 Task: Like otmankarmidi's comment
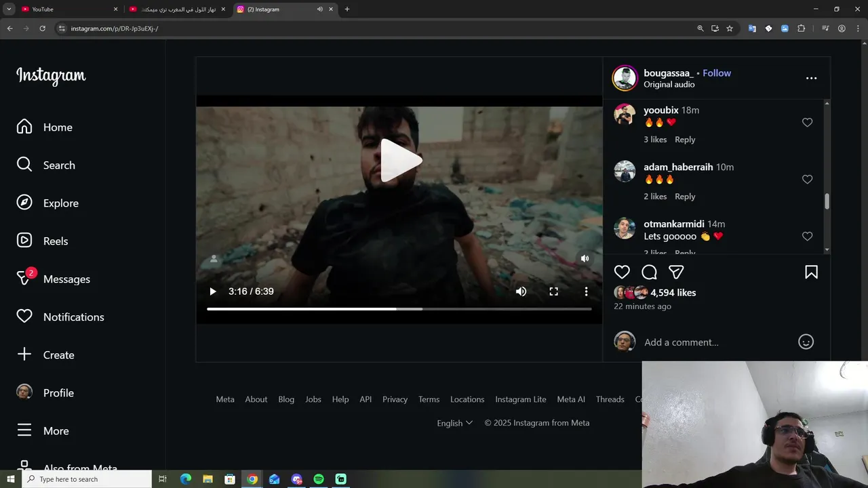tap(807, 237)
